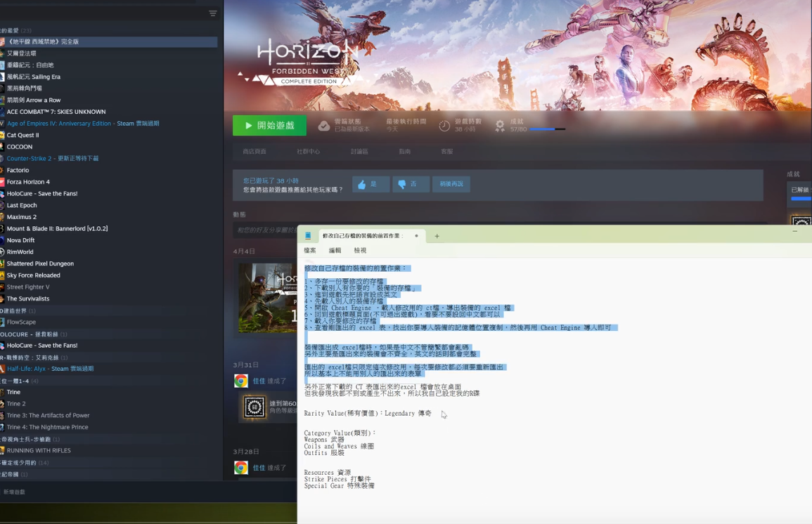Image resolution: width=812 pixels, height=524 pixels.
Task: Click 稍後再說 to postpone the review
Action: [x=451, y=184]
